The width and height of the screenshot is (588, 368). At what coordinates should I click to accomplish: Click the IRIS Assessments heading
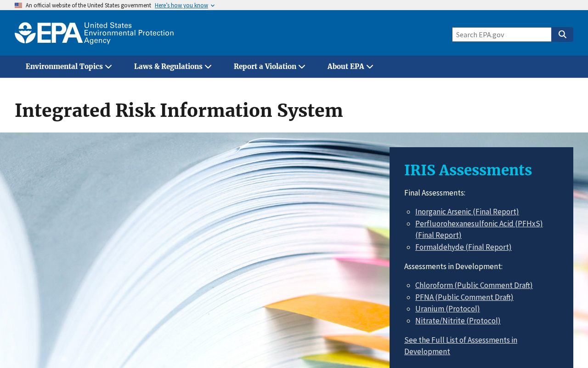[468, 170]
